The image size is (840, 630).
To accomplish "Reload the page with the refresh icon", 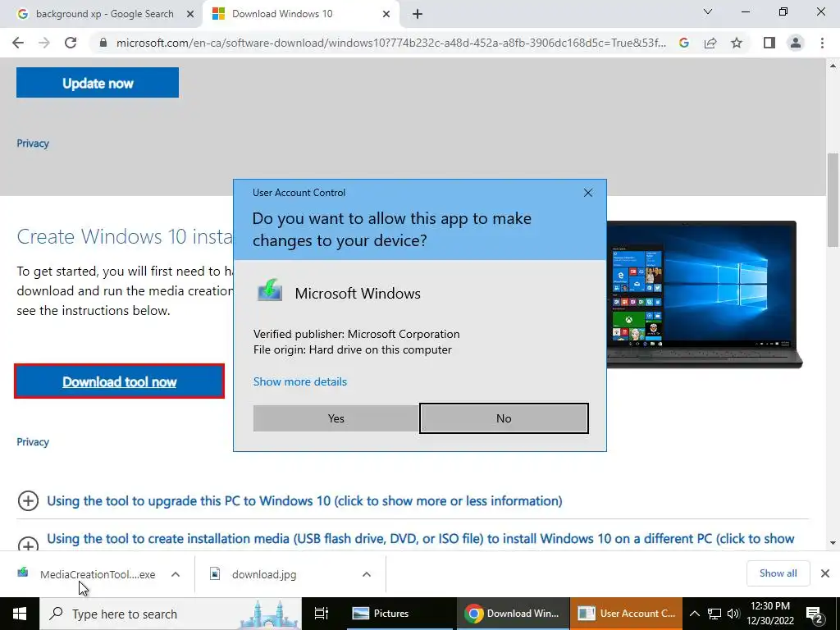I will [71, 43].
